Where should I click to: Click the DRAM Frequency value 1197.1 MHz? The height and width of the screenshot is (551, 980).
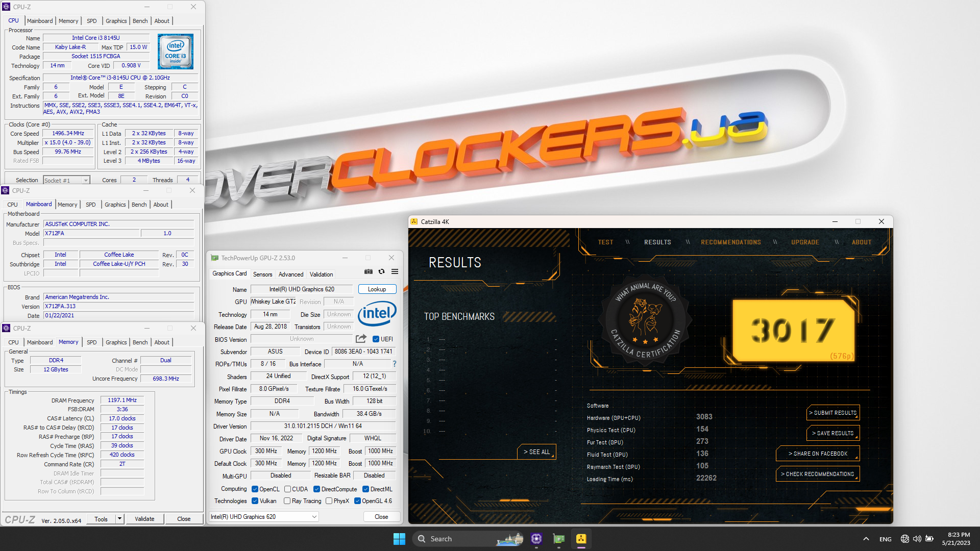pos(122,400)
